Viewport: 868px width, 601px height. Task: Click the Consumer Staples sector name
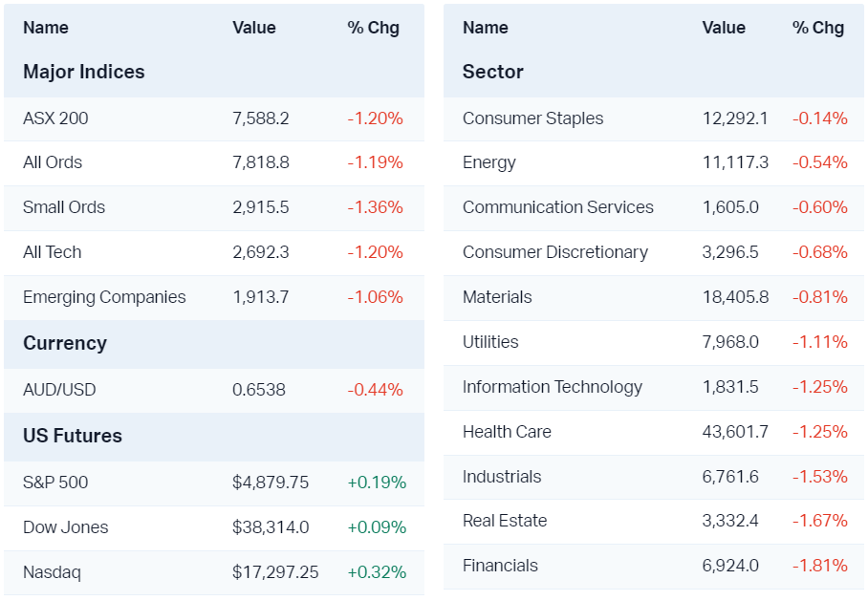tap(532, 118)
